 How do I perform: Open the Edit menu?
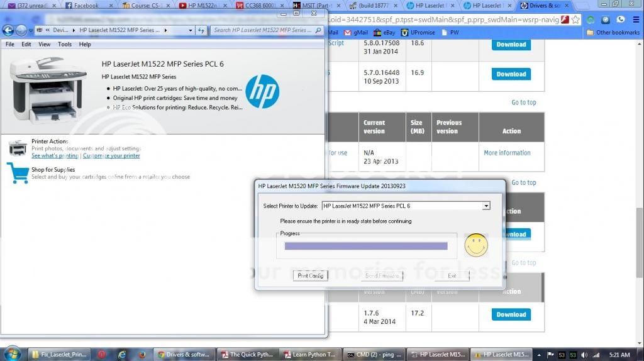pyautogui.click(x=26, y=45)
